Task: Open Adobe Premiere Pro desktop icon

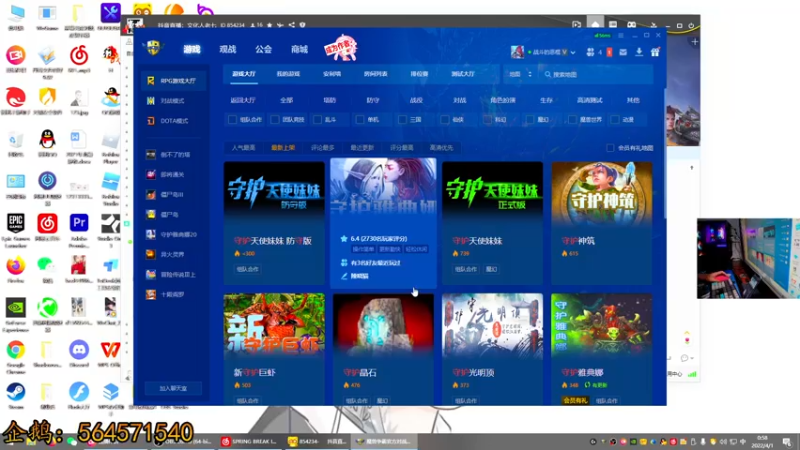Action: click(79, 223)
